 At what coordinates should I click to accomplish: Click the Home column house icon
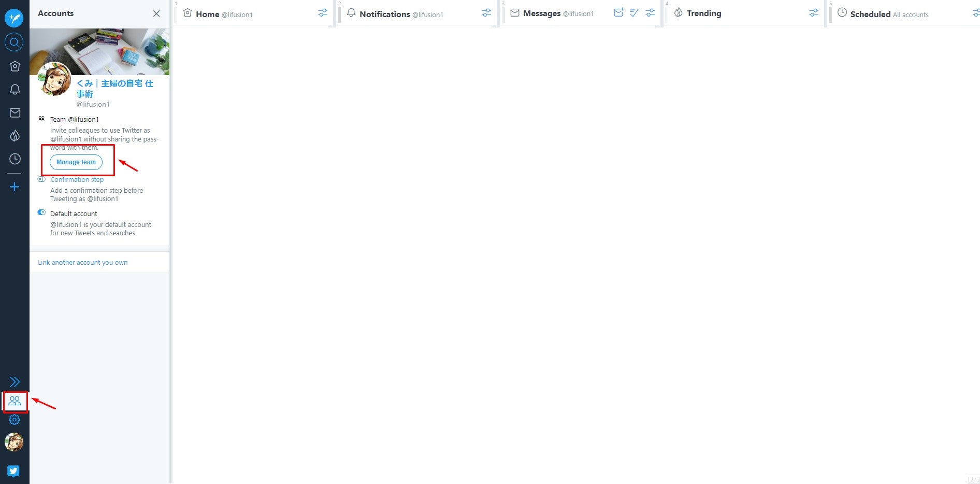[x=188, y=13]
